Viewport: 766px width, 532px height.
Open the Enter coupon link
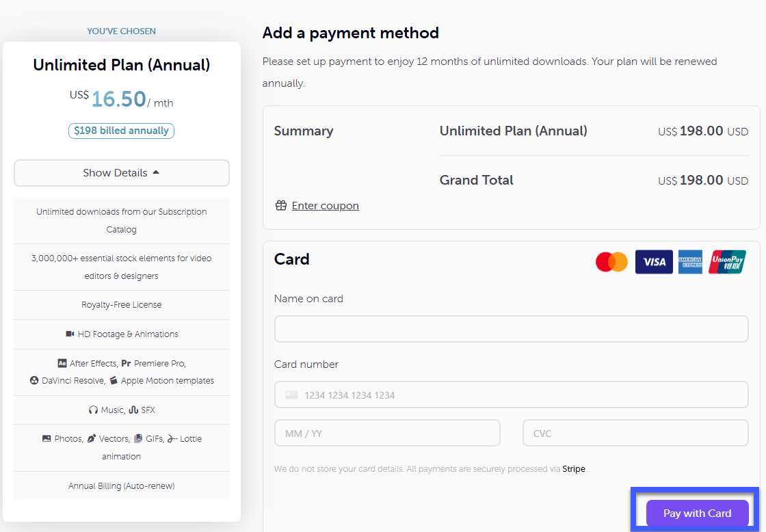(326, 206)
